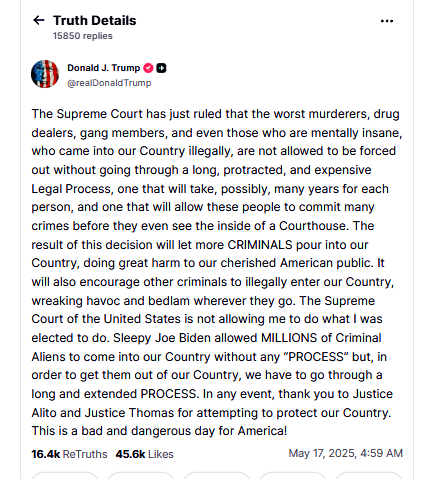Open the Donald J. Trump display name link
The height and width of the screenshot is (479, 423).
coord(104,68)
